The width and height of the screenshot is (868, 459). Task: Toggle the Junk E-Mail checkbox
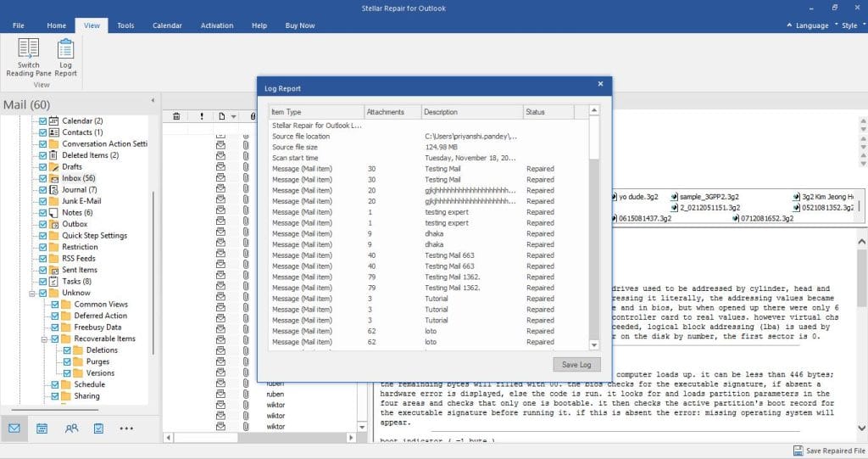click(x=42, y=201)
